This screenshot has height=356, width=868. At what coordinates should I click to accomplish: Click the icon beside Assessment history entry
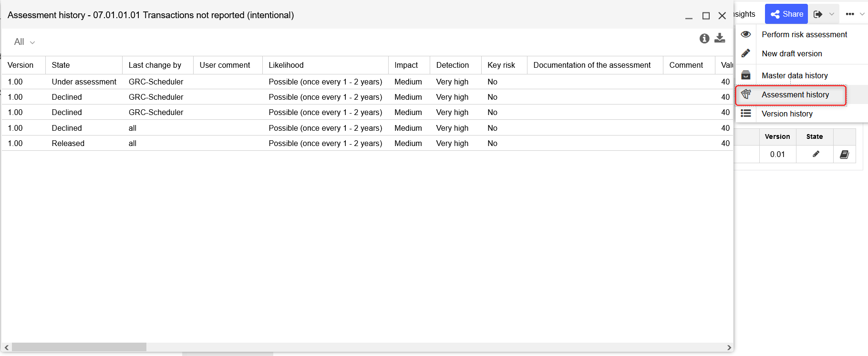(x=746, y=94)
